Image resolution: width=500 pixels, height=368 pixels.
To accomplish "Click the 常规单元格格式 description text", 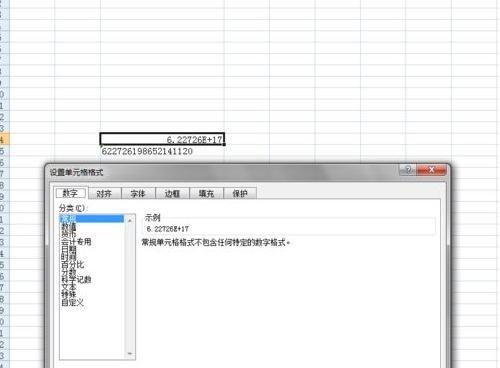I will (x=216, y=242).
